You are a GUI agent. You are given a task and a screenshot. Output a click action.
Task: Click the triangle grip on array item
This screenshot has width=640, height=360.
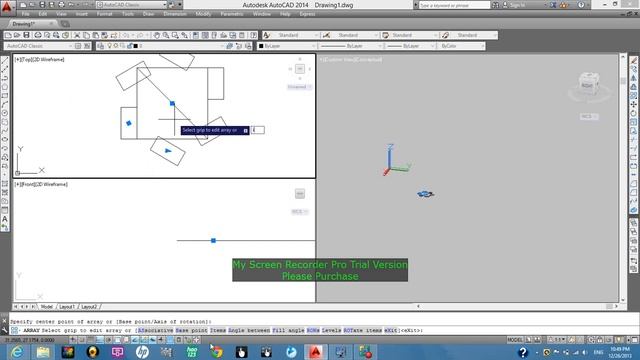point(168,151)
